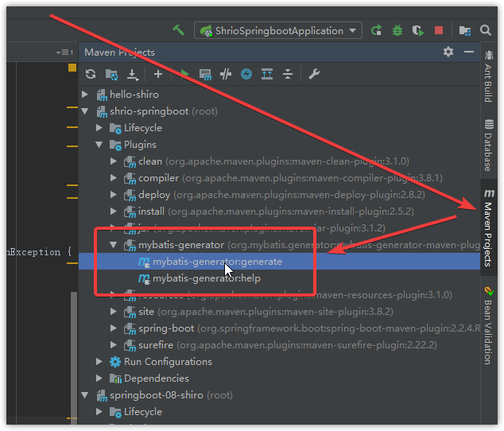504x431 pixels.
Task: Open the Database tool window tab
Action: pos(489,146)
